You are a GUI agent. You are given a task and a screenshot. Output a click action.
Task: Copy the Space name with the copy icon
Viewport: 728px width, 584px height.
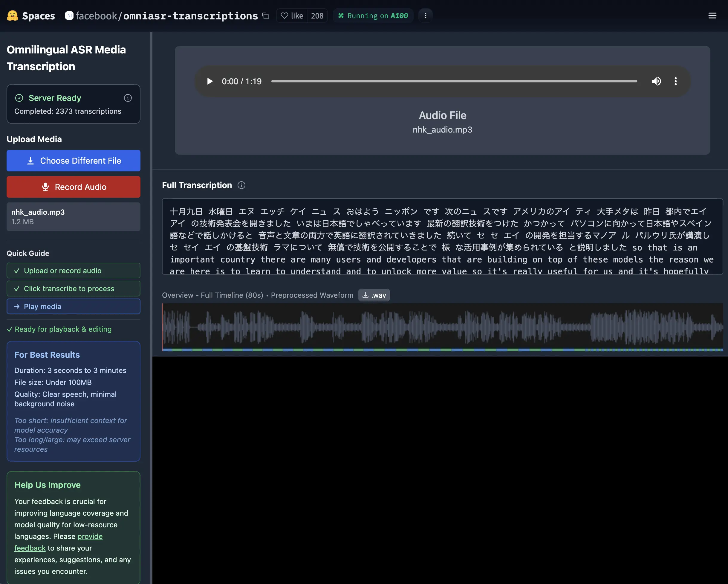265,16
